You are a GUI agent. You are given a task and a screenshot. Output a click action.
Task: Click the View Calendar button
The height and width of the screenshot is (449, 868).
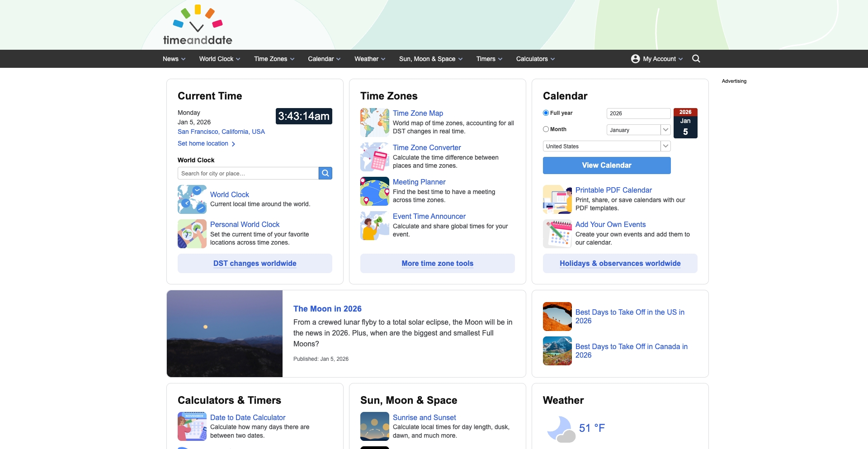pyautogui.click(x=606, y=165)
